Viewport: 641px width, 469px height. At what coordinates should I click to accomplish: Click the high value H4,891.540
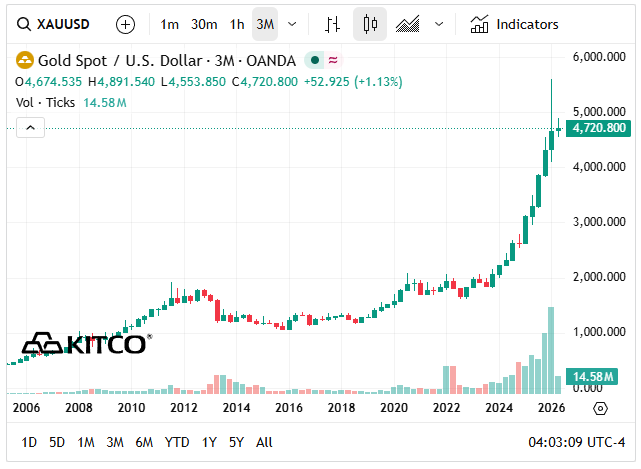(121, 82)
